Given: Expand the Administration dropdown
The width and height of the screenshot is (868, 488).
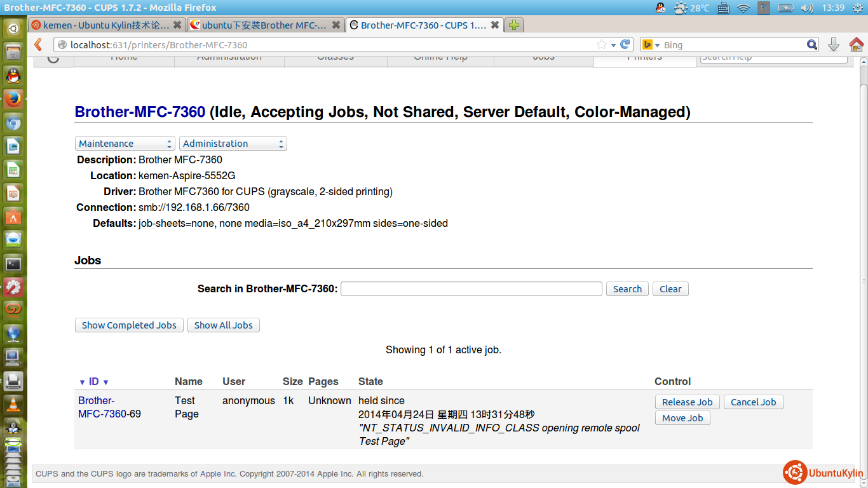Looking at the screenshot, I should tap(233, 144).
